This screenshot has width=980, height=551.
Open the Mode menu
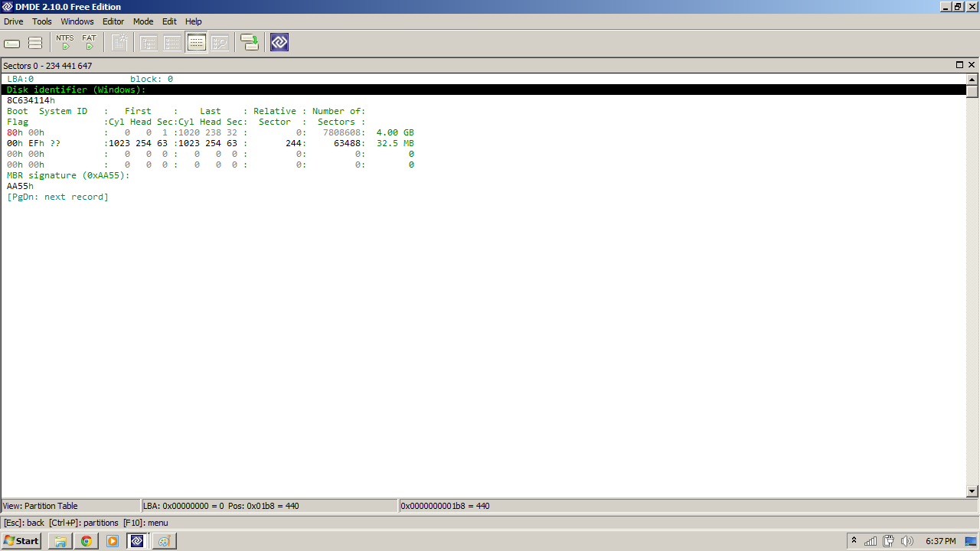pyautogui.click(x=143, y=21)
